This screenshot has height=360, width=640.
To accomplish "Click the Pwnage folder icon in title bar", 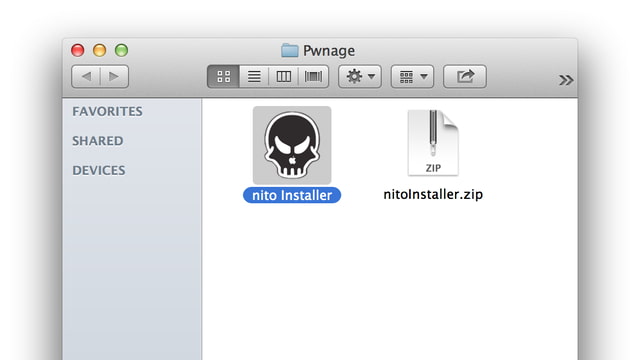I will 290,51.
